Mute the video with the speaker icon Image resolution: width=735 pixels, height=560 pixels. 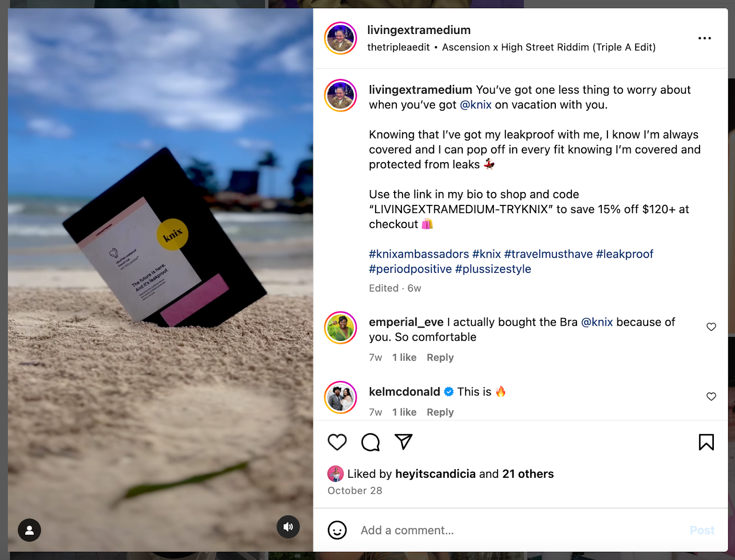click(288, 526)
